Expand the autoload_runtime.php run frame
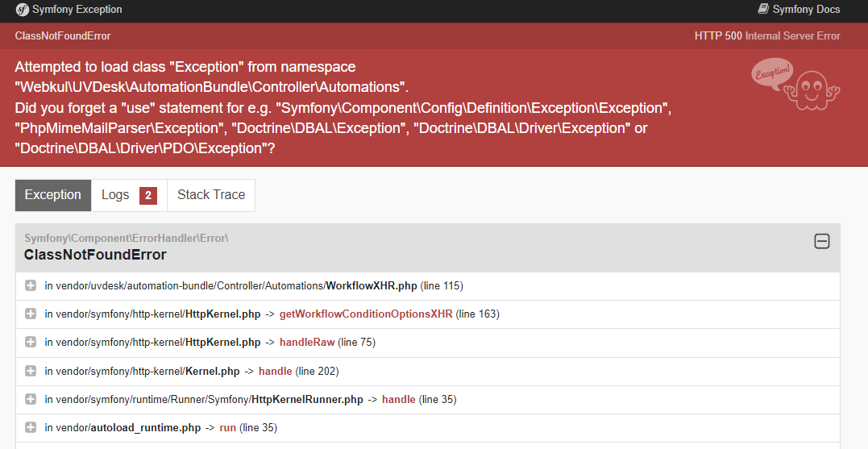Screen dimensions: 868x449 [x=31, y=427]
